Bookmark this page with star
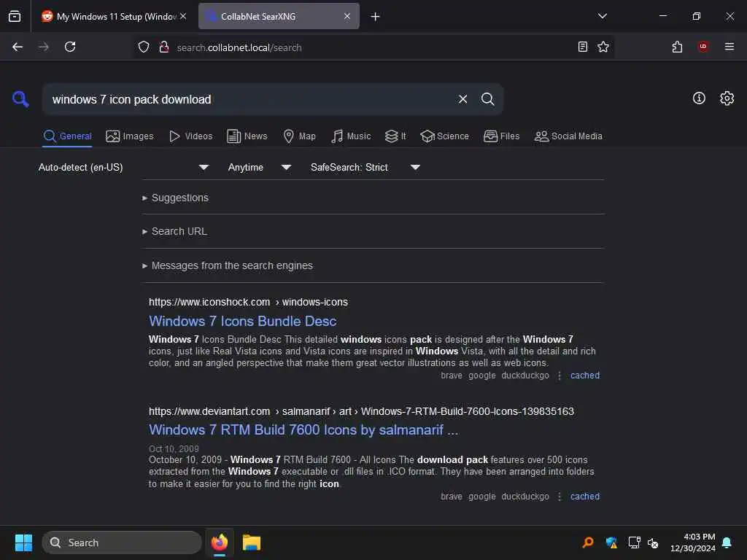 coord(603,47)
